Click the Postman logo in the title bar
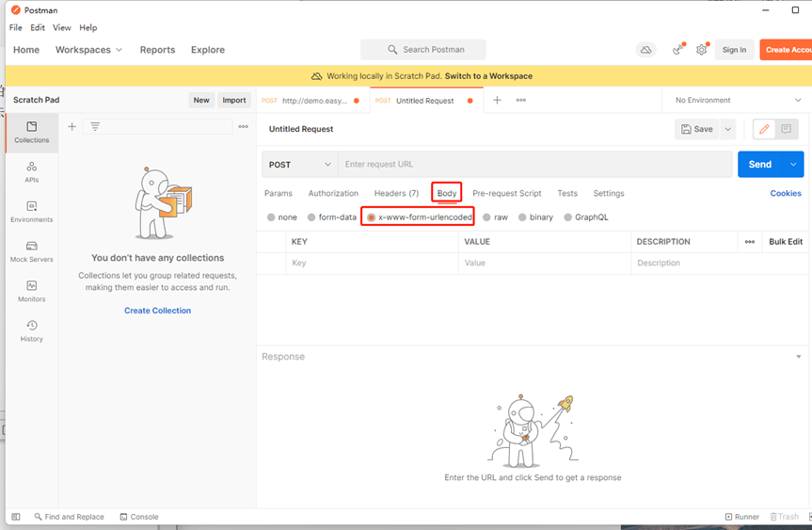 (16, 10)
